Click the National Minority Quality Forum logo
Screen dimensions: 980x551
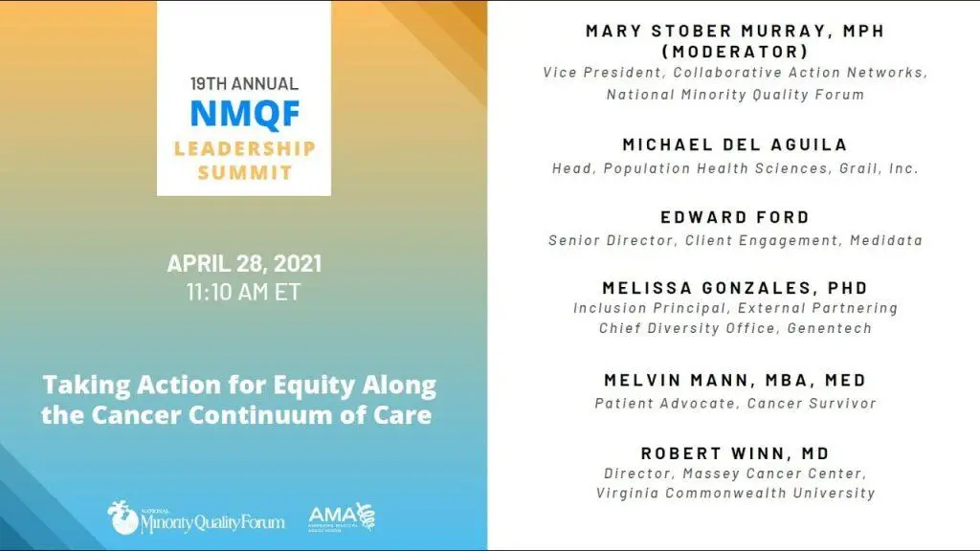point(195,518)
